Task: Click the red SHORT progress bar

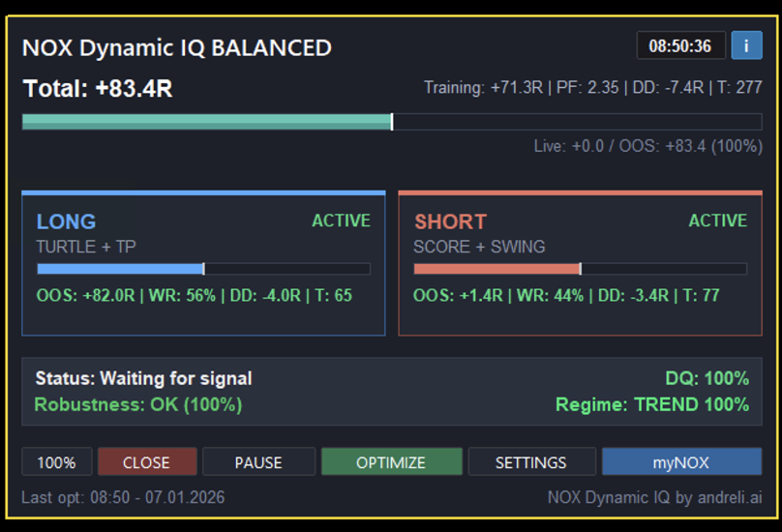Action: 580,269
